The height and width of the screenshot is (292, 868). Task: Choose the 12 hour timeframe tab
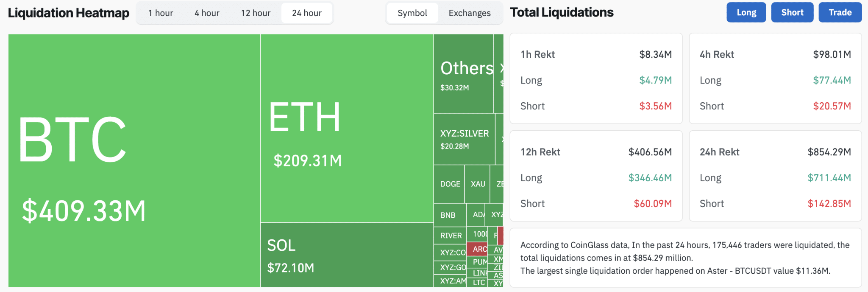click(x=256, y=13)
